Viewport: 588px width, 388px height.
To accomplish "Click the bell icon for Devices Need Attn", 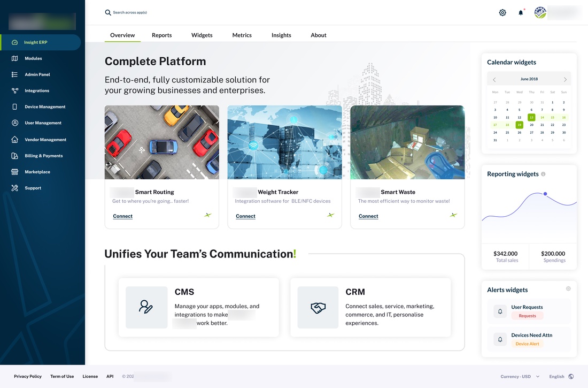I will (x=500, y=339).
